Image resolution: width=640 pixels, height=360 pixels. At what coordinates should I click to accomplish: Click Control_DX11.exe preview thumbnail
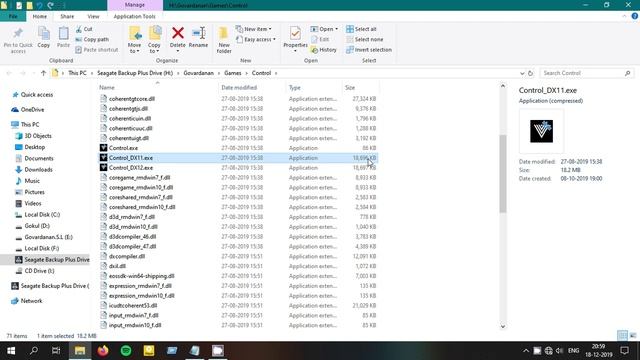click(x=541, y=131)
